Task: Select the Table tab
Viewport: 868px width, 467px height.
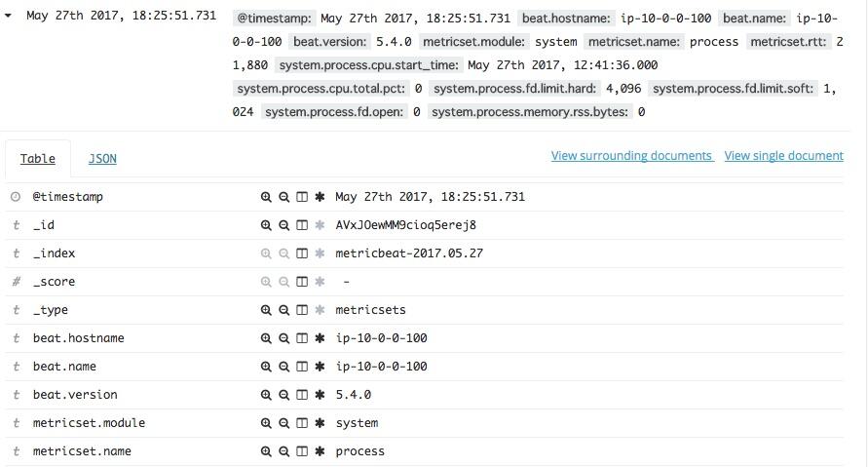Action: coord(38,158)
